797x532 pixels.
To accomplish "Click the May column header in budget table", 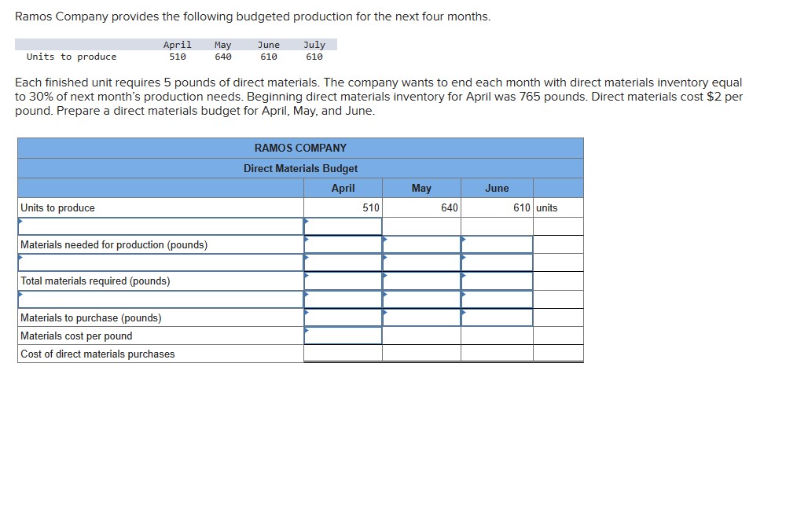I will click(x=421, y=188).
